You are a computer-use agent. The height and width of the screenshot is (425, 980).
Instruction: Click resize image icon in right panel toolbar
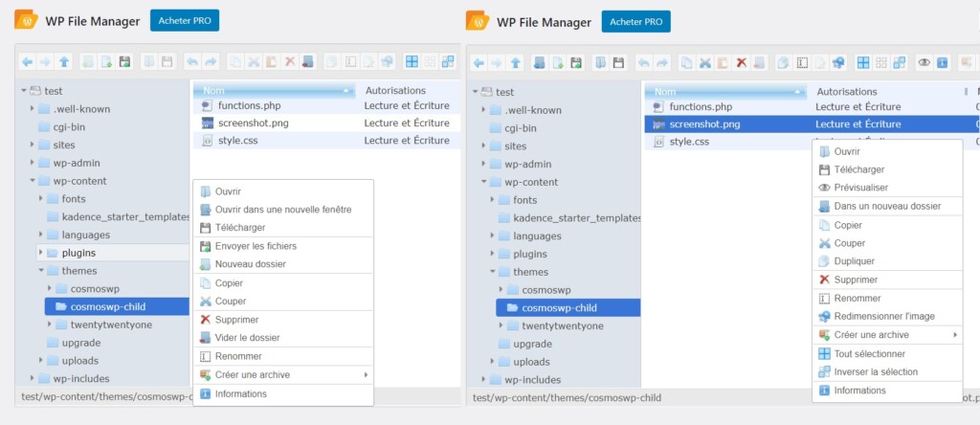click(x=838, y=63)
